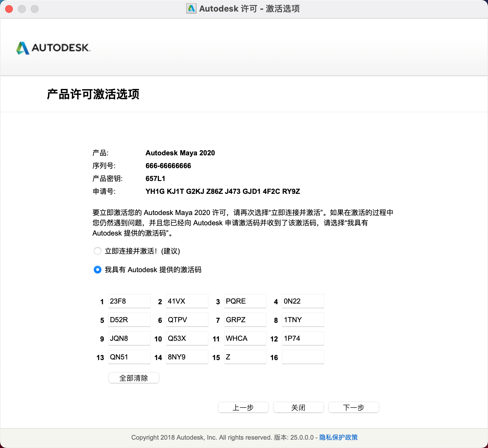This screenshot has width=488, height=448.
Task: Click activation code field 5 containing D52R
Action: point(129,320)
